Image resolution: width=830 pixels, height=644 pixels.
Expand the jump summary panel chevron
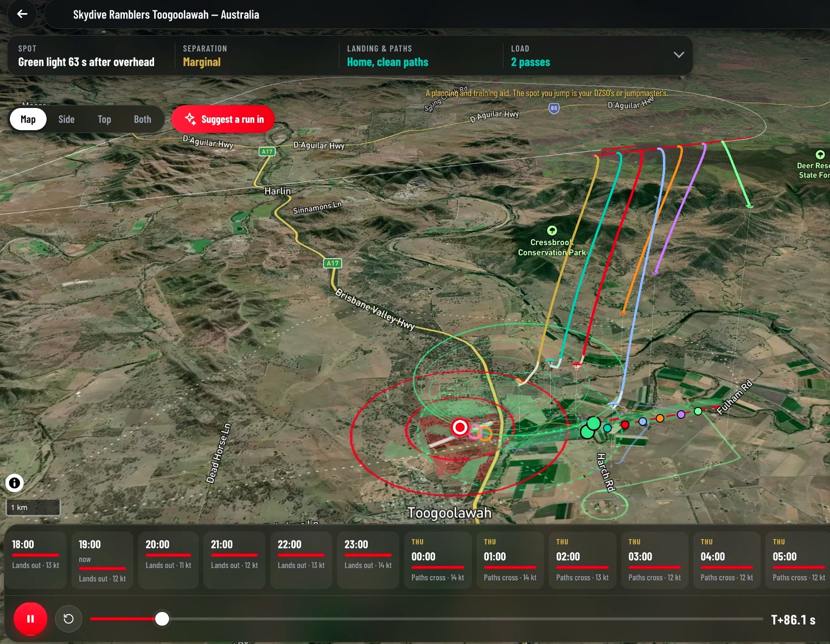click(679, 55)
